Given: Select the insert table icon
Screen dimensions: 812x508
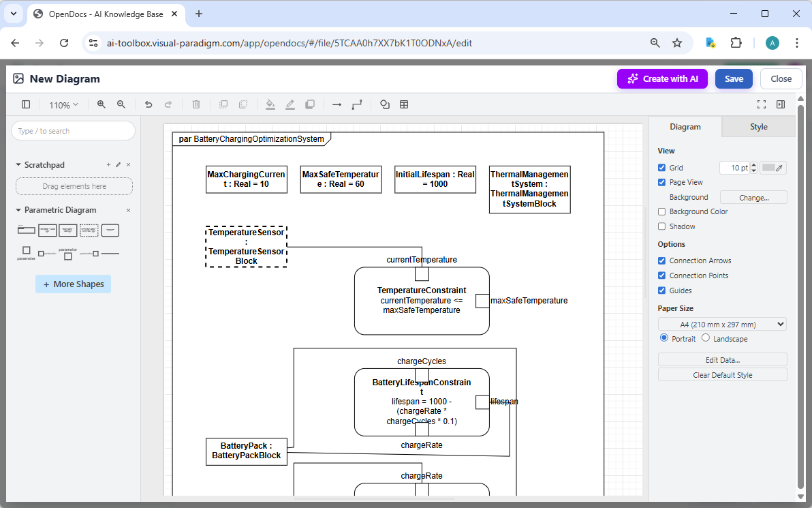Looking at the screenshot, I should point(404,104).
